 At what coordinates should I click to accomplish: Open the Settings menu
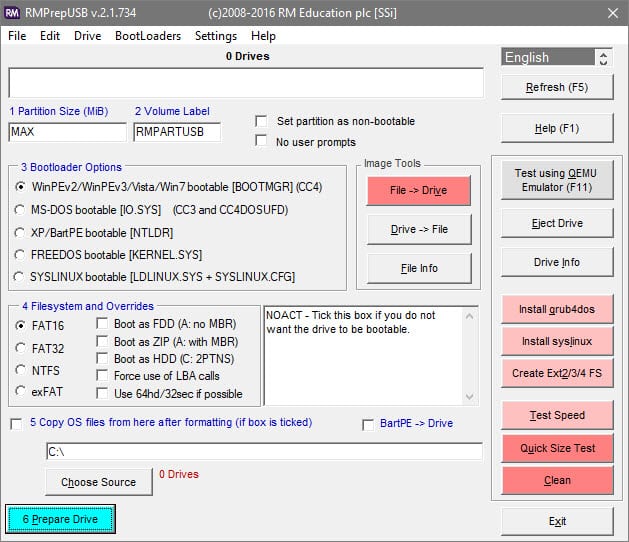(x=216, y=36)
